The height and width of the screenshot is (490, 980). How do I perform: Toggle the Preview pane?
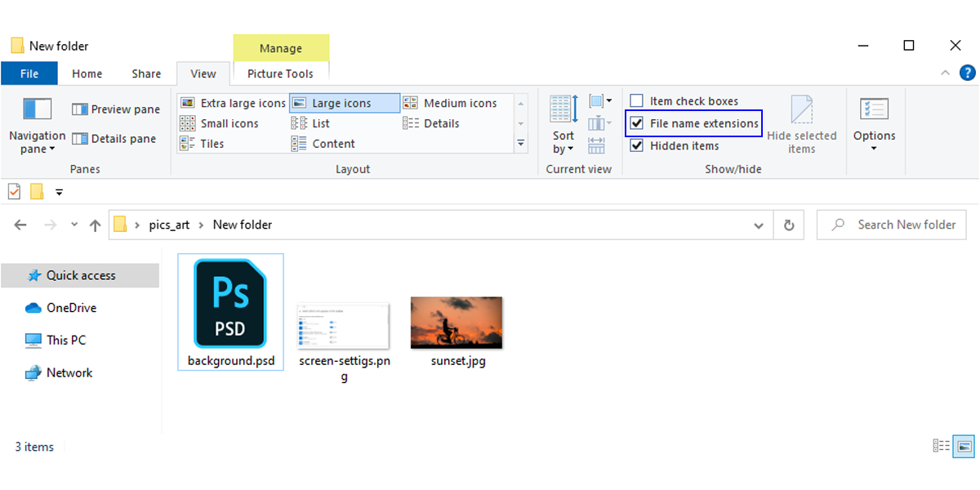(116, 109)
